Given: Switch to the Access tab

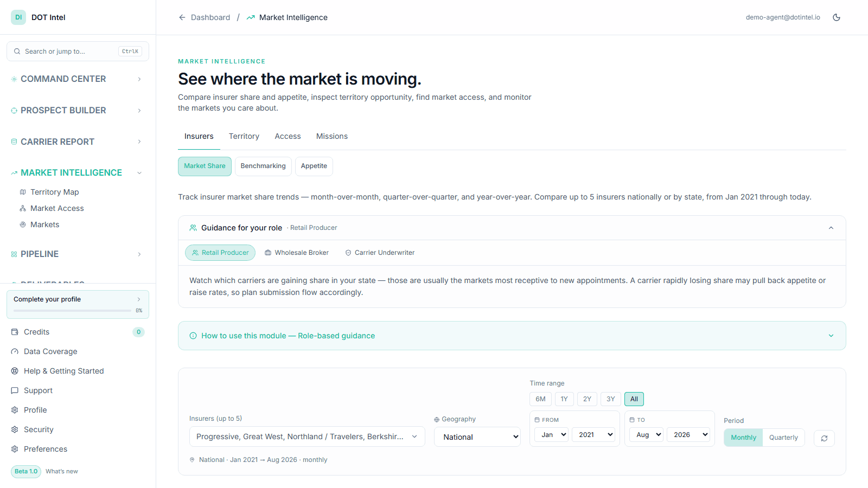Looking at the screenshot, I should tap(288, 136).
